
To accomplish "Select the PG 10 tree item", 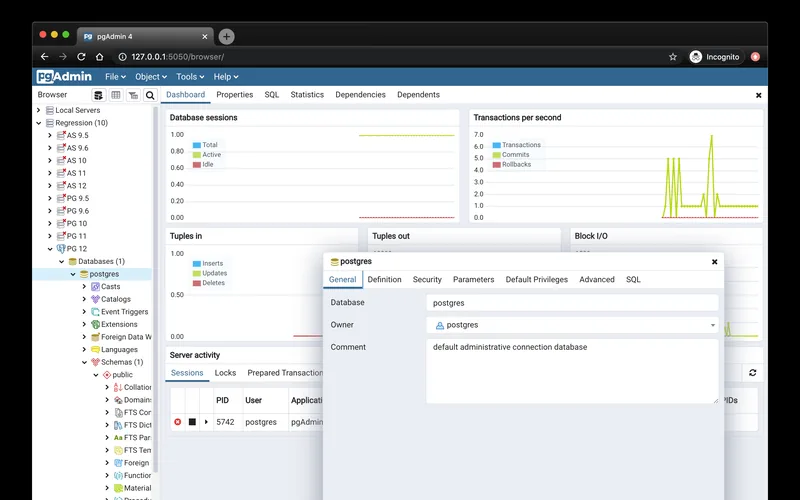I will tap(77, 223).
